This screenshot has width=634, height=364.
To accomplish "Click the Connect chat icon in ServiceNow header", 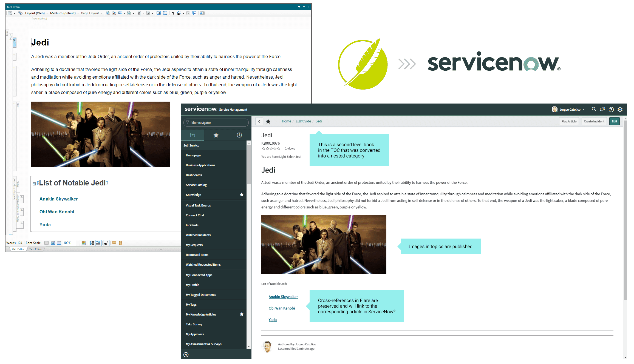I will click(602, 109).
